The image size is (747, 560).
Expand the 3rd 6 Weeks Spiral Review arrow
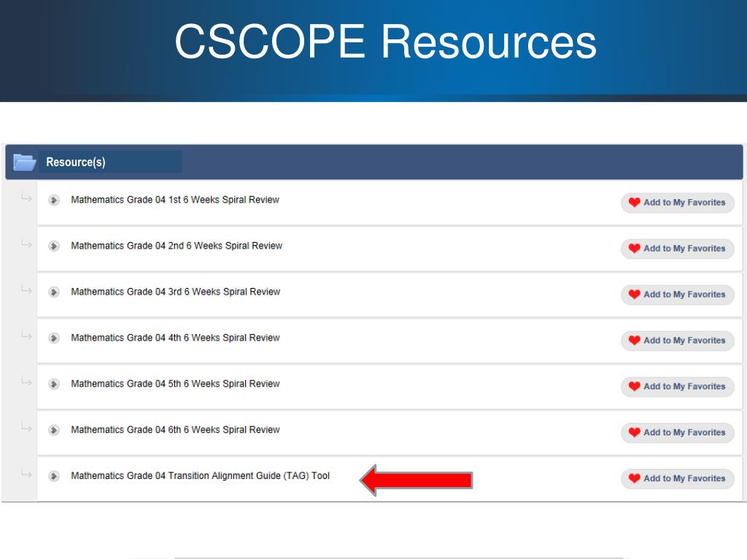click(x=54, y=292)
